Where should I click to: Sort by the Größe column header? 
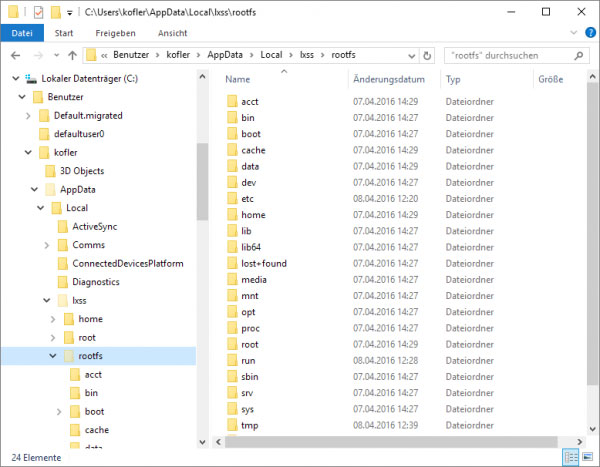click(x=551, y=79)
